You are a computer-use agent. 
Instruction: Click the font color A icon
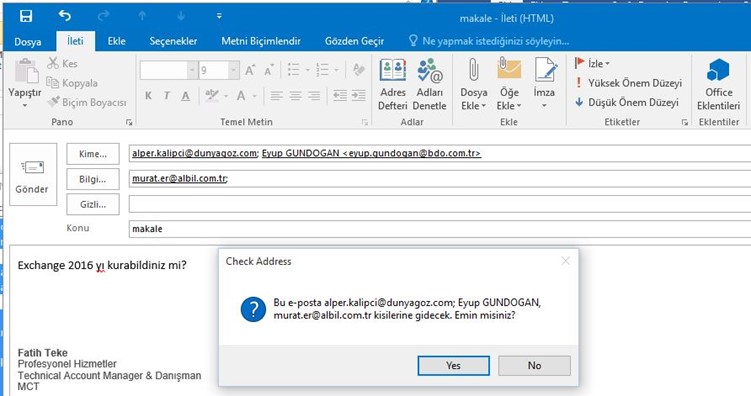coord(241,96)
